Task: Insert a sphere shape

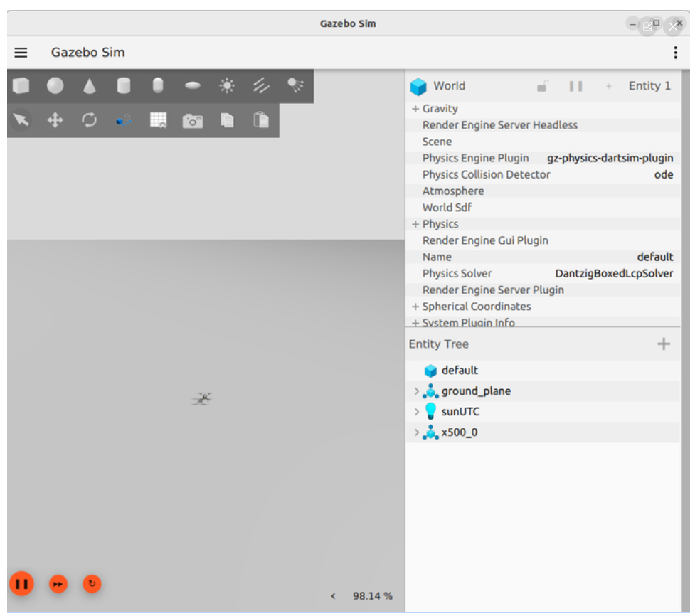Action: pos(55,85)
